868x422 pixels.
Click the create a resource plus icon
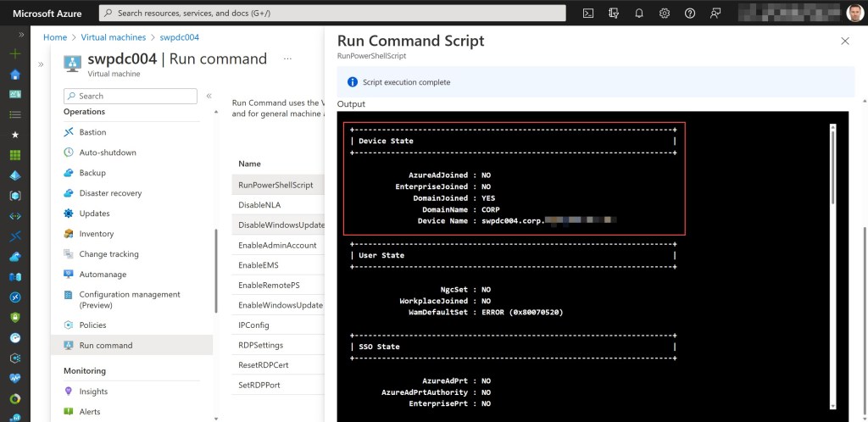coord(14,53)
